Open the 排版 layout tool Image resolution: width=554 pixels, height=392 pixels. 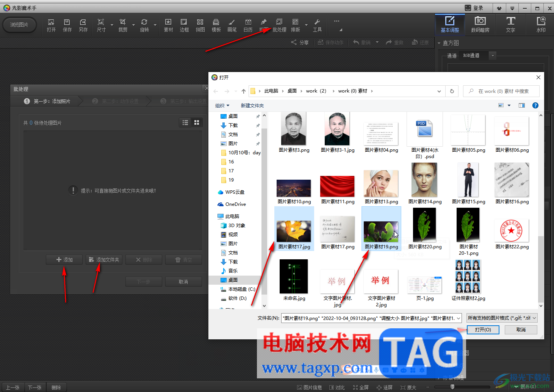295,25
